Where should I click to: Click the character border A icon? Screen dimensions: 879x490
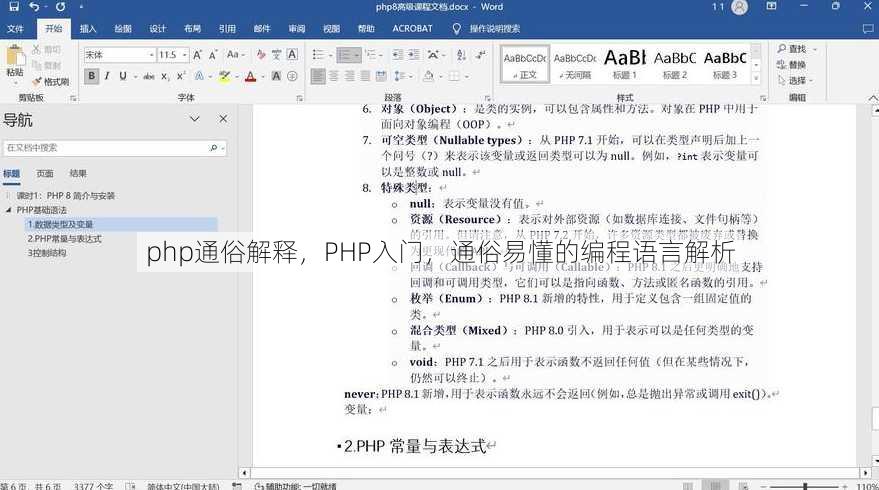coord(292,54)
